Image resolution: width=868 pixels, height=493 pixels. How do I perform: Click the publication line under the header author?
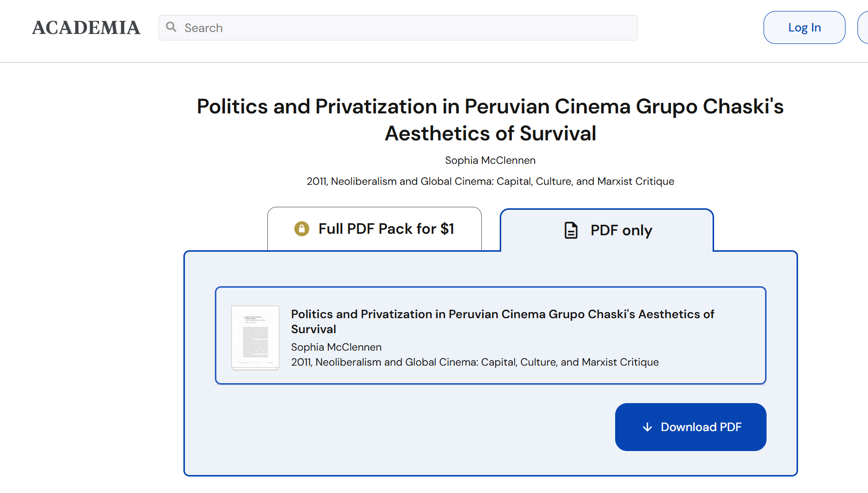[490, 181]
